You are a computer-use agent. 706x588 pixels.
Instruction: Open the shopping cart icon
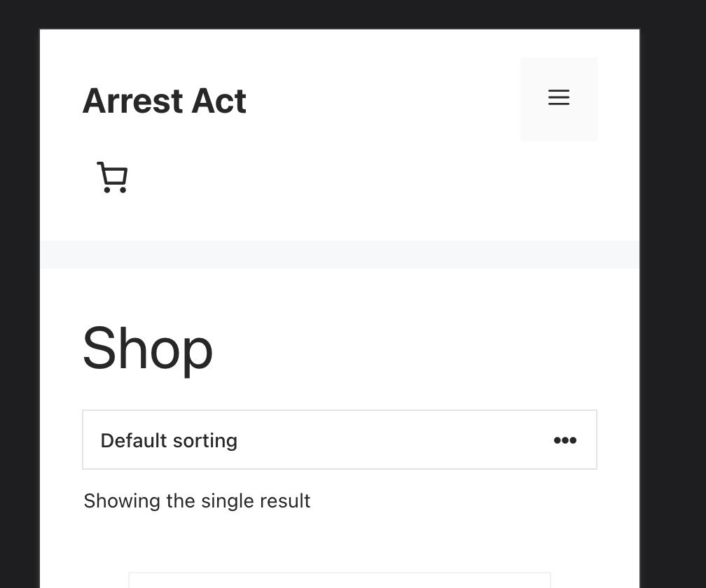(x=112, y=177)
